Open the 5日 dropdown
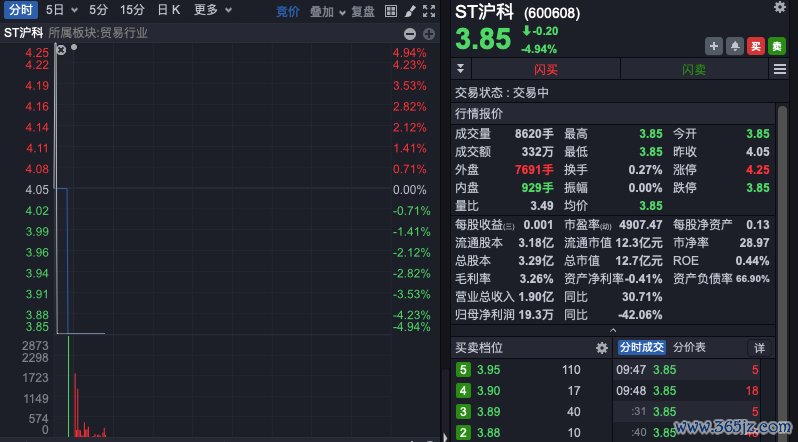 coord(62,10)
